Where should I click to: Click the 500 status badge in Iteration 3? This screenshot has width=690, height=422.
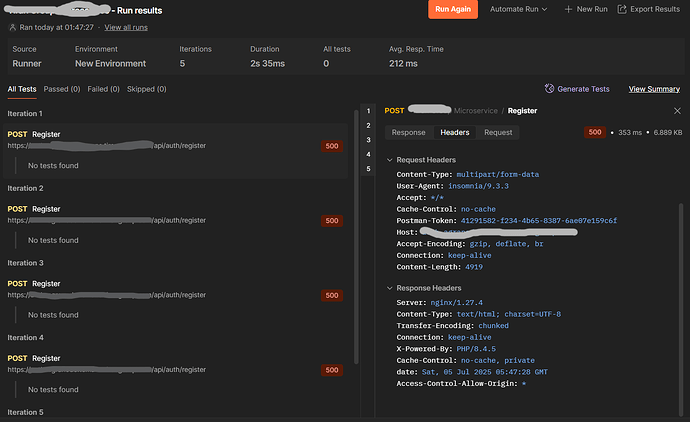(x=332, y=296)
